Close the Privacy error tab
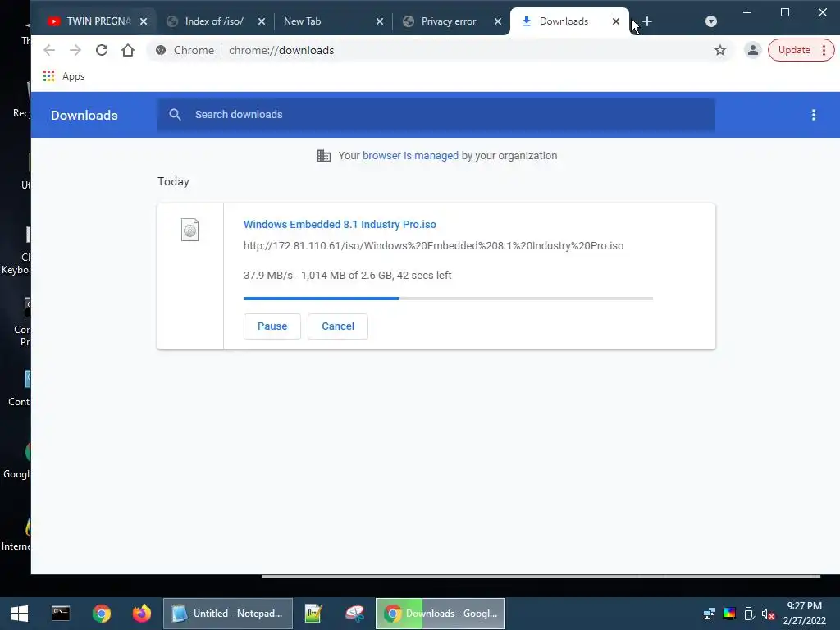Viewport: 840px width, 630px height. (x=498, y=21)
